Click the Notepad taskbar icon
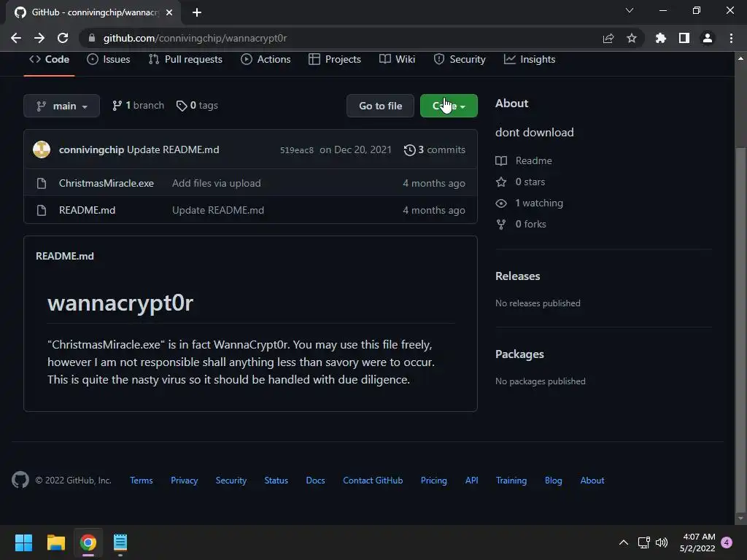Screen dimensions: 747x560 tap(120, 542)
